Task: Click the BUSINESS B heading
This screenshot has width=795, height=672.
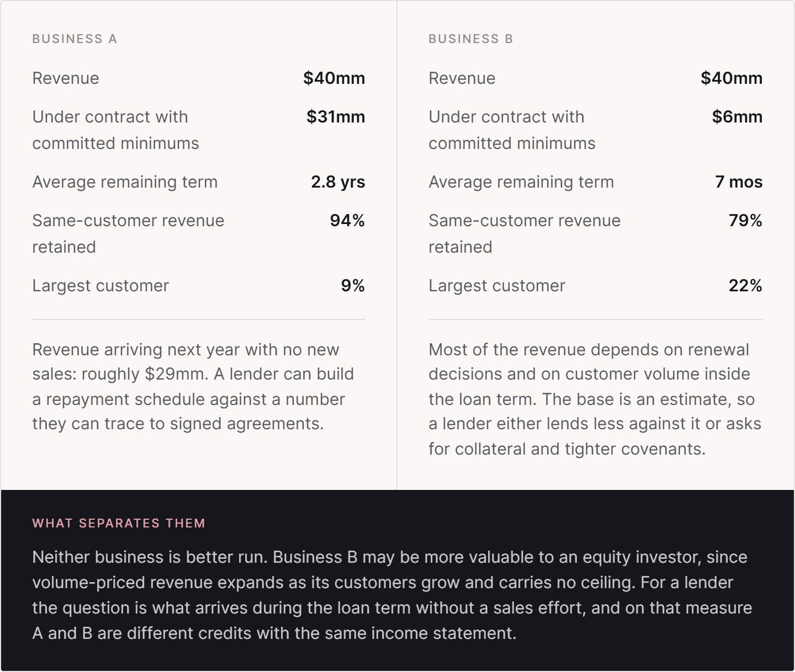Action: tap(471, 39)
